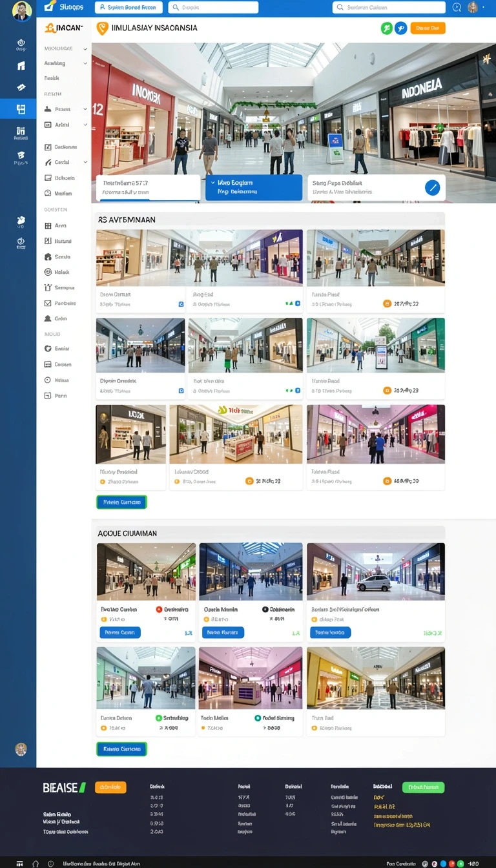Image resolution: width=496 pixels, height=868 pixels.
Task: Click blue icon on Dipoin Oamatsc card
Action: 181,391
